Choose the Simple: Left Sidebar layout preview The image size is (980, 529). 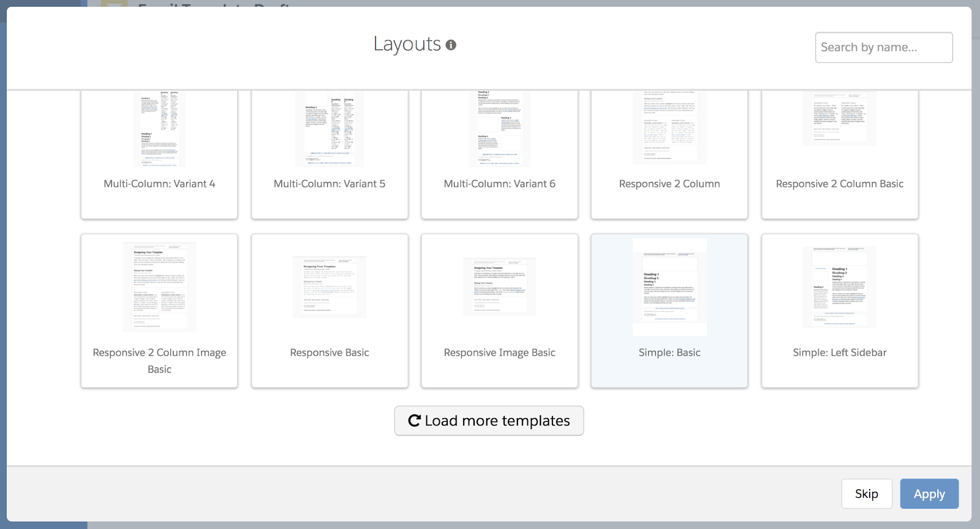[839, 287]
